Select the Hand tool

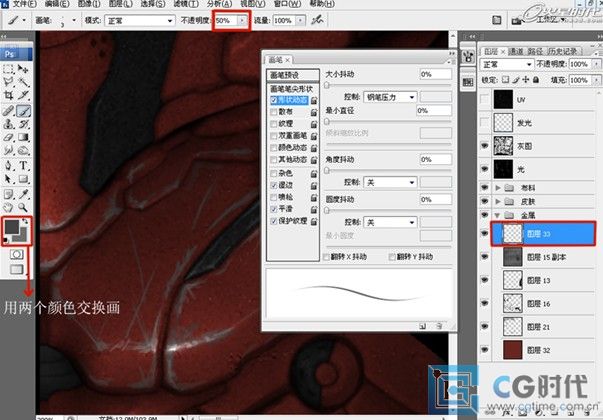tap(8, 207)
